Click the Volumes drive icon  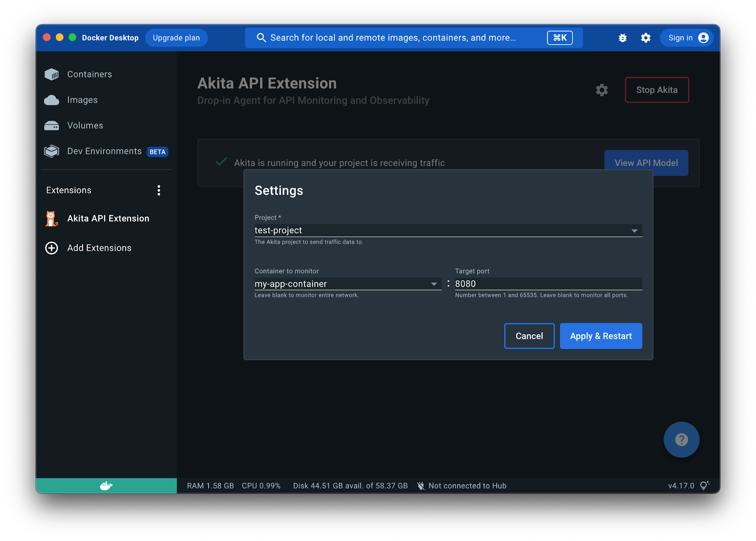tap(52, 126)
